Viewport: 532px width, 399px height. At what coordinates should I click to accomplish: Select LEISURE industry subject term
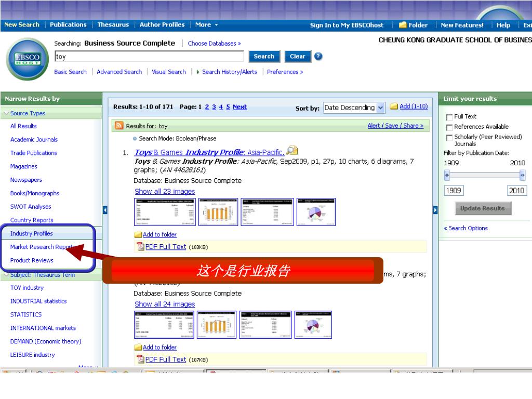tap(32, 355)
